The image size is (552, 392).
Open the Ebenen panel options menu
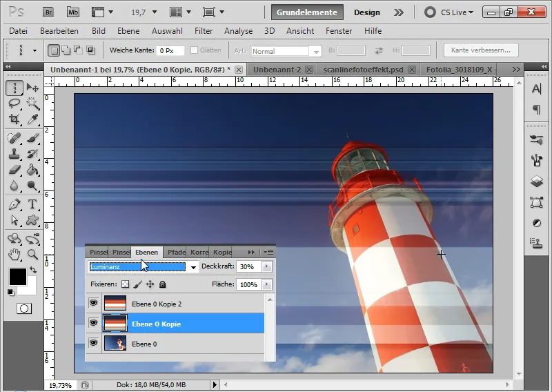pos(268,252)
